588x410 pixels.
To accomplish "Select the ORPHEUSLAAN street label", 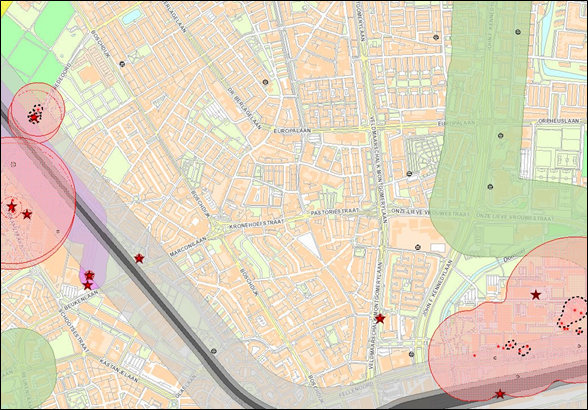I will point(559,121).
